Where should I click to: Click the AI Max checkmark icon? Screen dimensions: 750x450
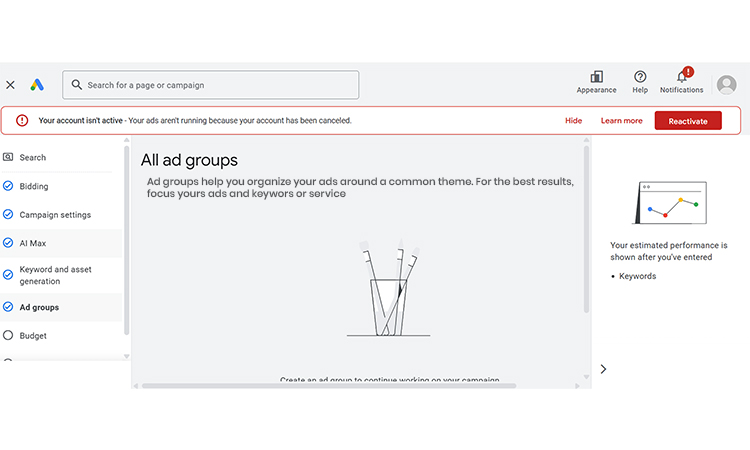click(8, 243)
